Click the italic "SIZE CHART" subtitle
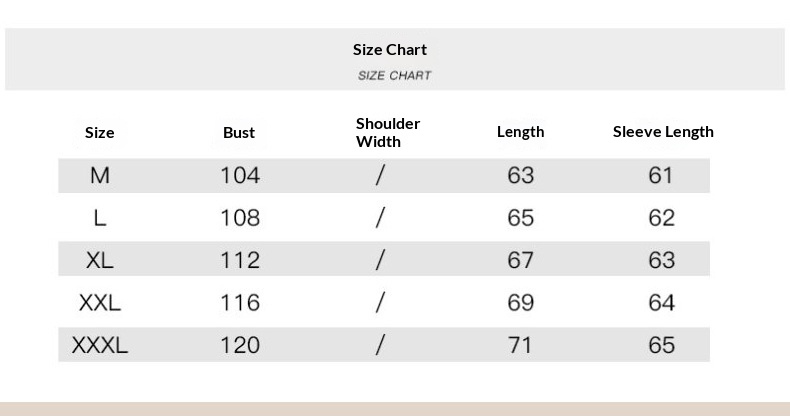 click(x=394, y=75)
